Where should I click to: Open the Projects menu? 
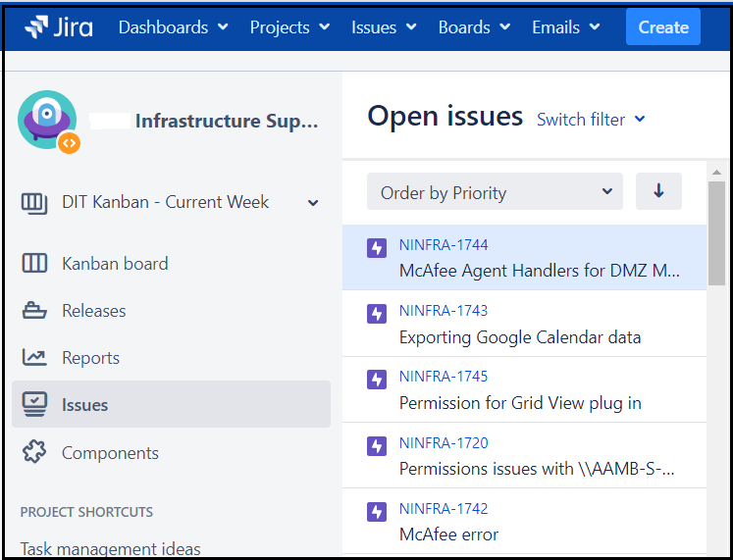pos(289,27)
